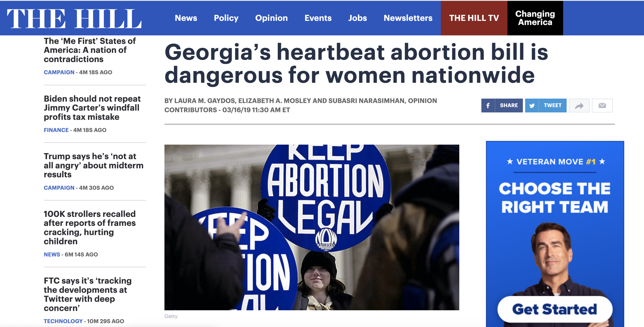Open the Biden windfall profits tax article
Screen dimensions: 644x327
(92, 108)
